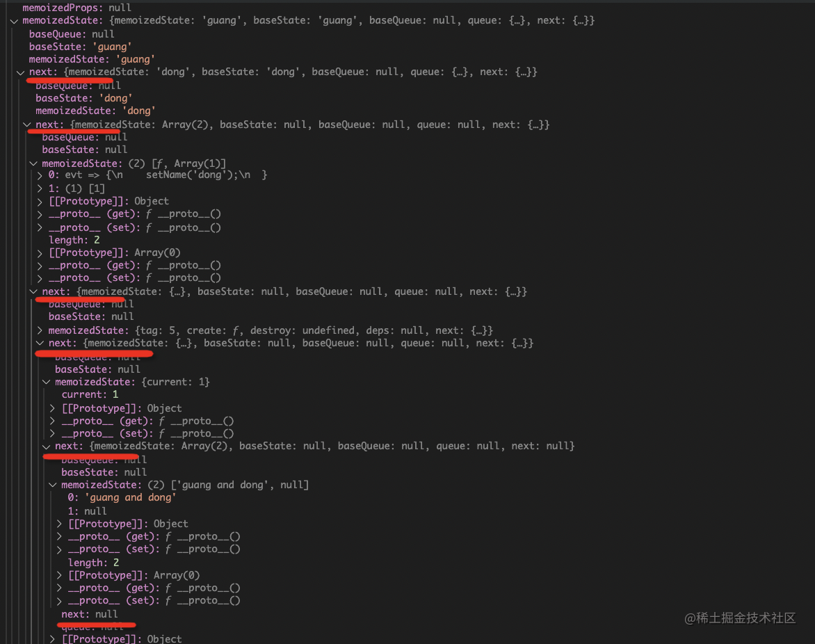Collapse the next node ending with next: null
Image resolution: width=815 pixels, height=644 pixels.
47,446
